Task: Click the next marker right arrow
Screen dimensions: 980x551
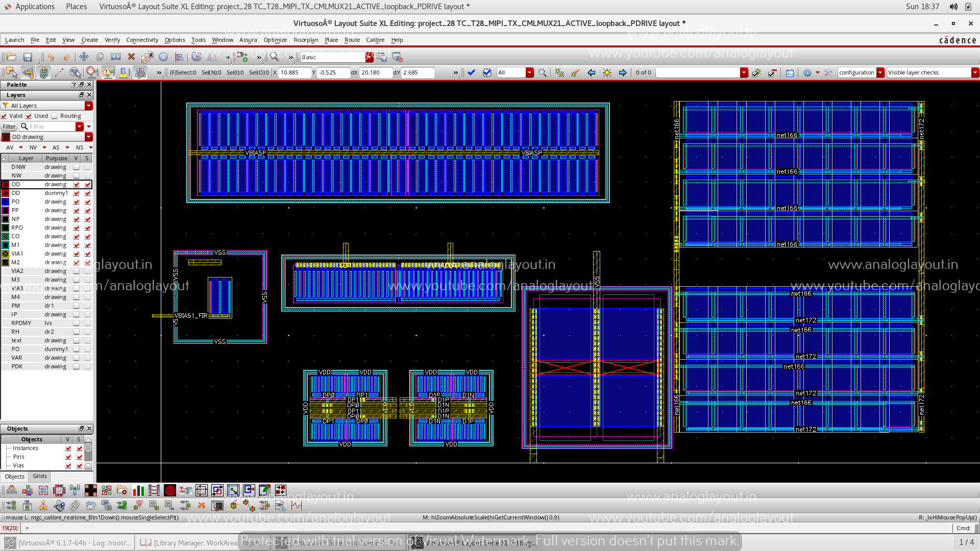Action: pyautogui.click(x=623, y=72)
